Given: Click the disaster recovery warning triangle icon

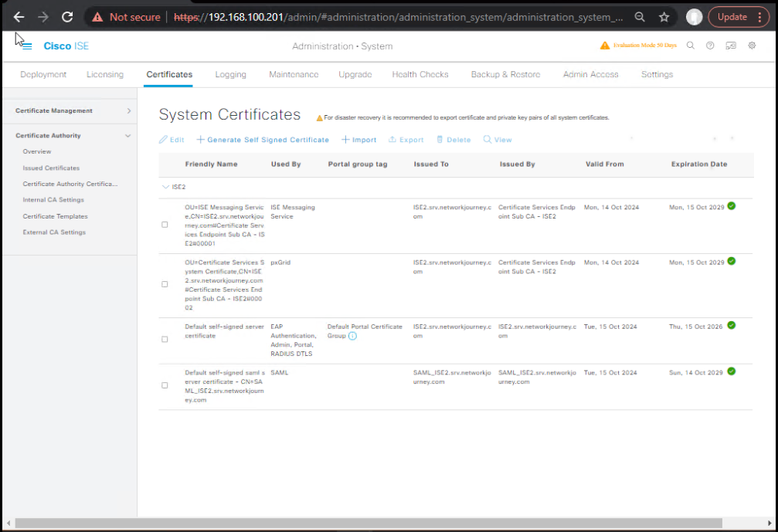Looking at the screenshot, I should [x=320, y=118].
